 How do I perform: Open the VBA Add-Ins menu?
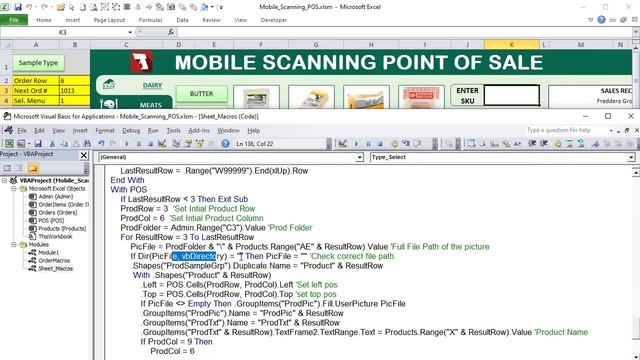pos(199,131)
